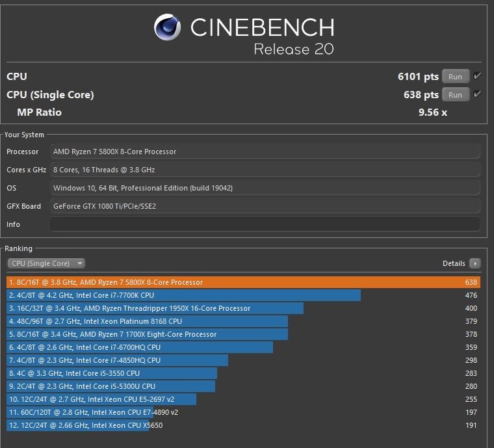This screenshot has width=494, height=448.
Task: Click the score 191 in ranking
Action: [x=471, y=425]
